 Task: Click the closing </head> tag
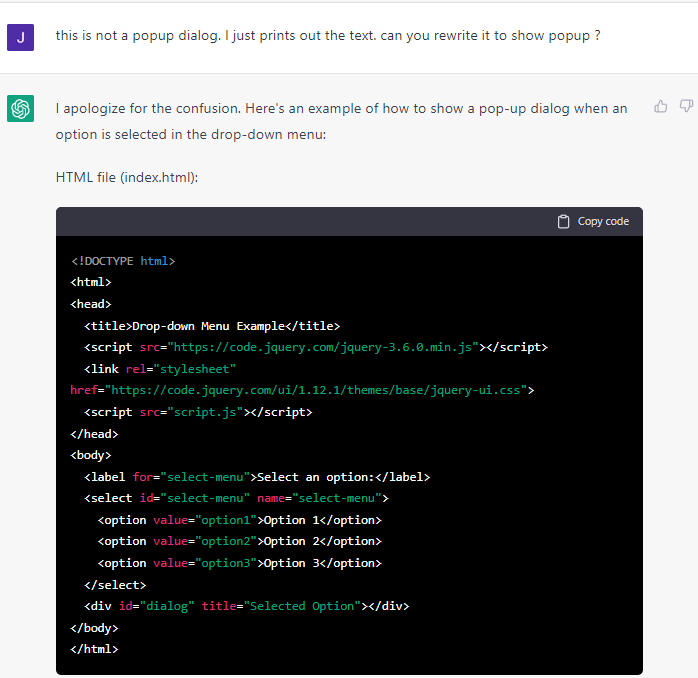coord(94,434)
